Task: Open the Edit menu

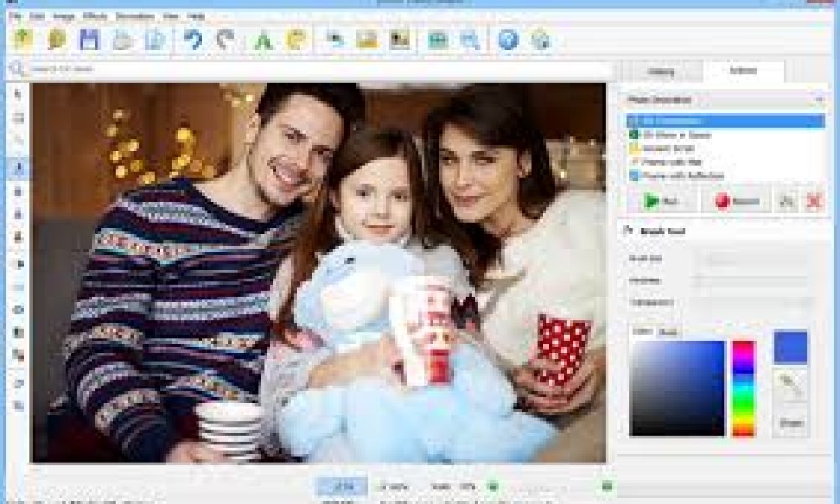Action: click(37, 17)
